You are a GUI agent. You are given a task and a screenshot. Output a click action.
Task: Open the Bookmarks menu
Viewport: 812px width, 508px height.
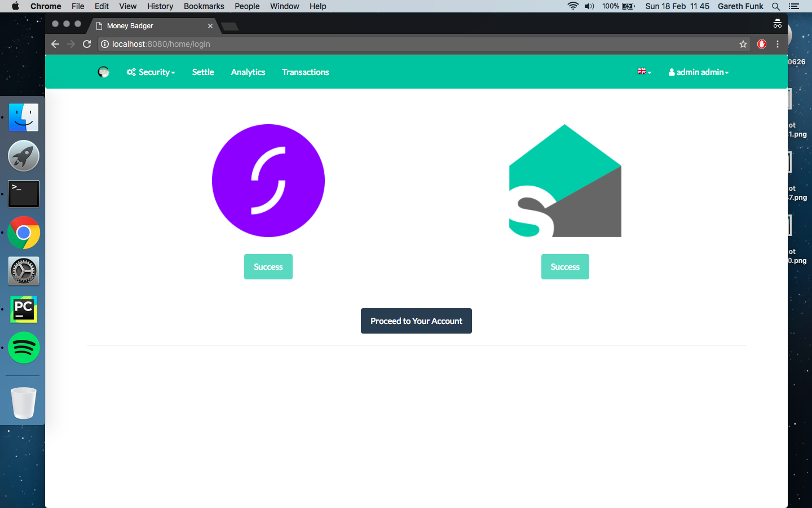(204, 6)
